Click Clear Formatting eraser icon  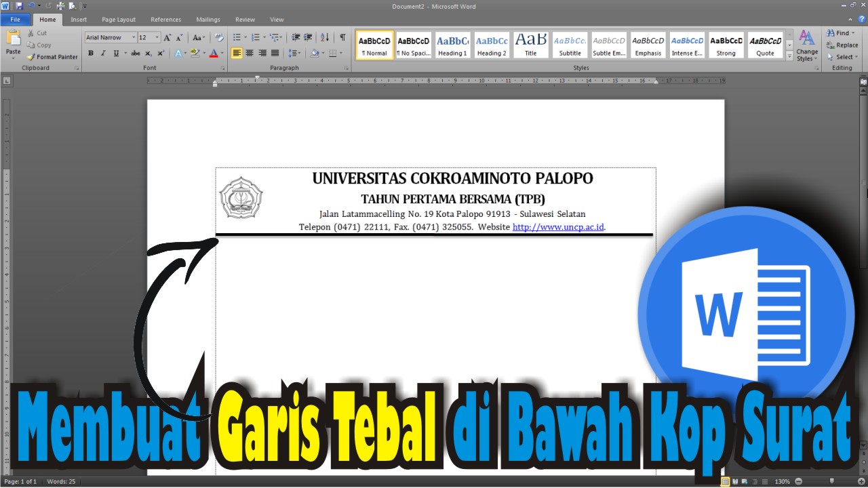pos(219,38)
